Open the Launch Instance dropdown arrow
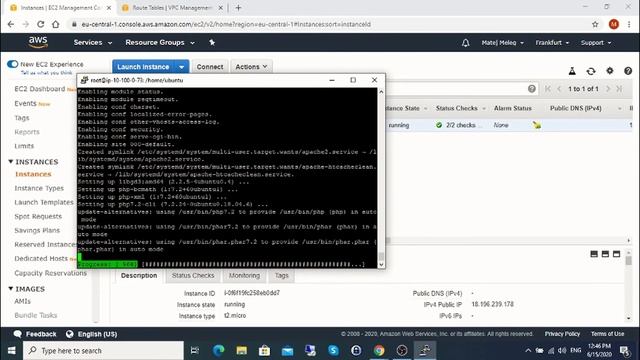640x360 pixels. tap(182, 67)
